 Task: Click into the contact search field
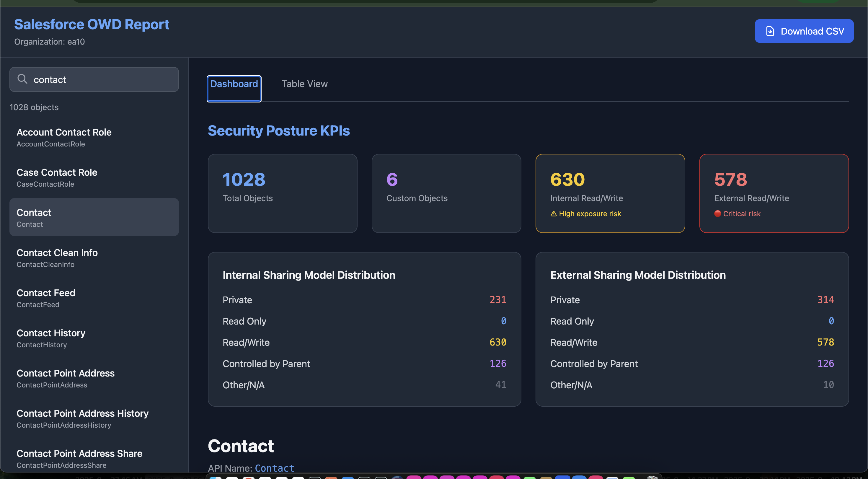tap(101, 79)
